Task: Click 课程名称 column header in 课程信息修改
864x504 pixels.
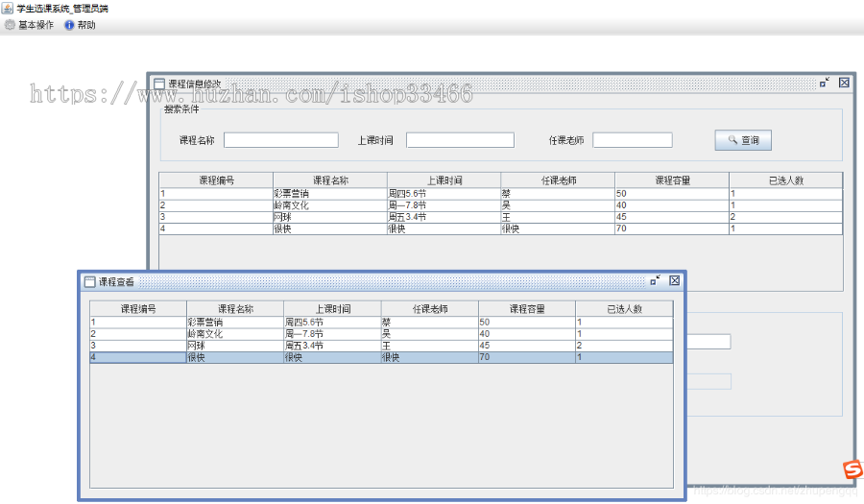Action: (330, 180)
